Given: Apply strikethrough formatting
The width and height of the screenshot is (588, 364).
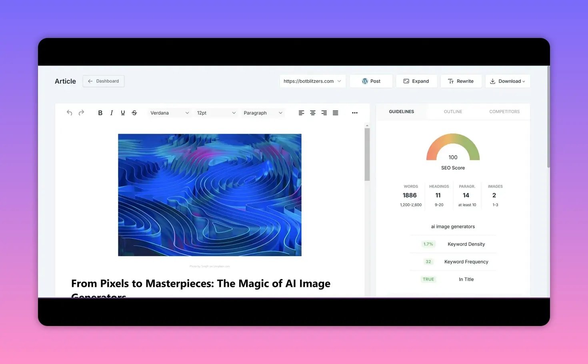Looking at the screenshot, I should coord(134,113).
